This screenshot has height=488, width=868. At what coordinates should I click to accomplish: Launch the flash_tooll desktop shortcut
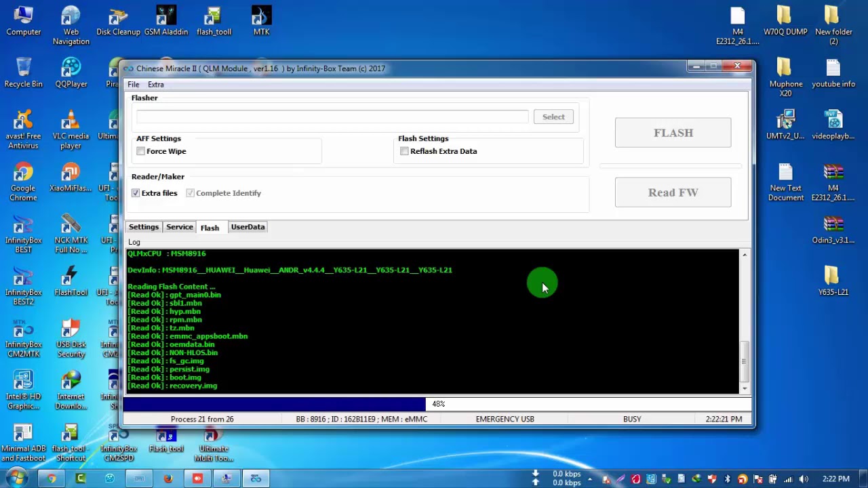coord(214,21)
